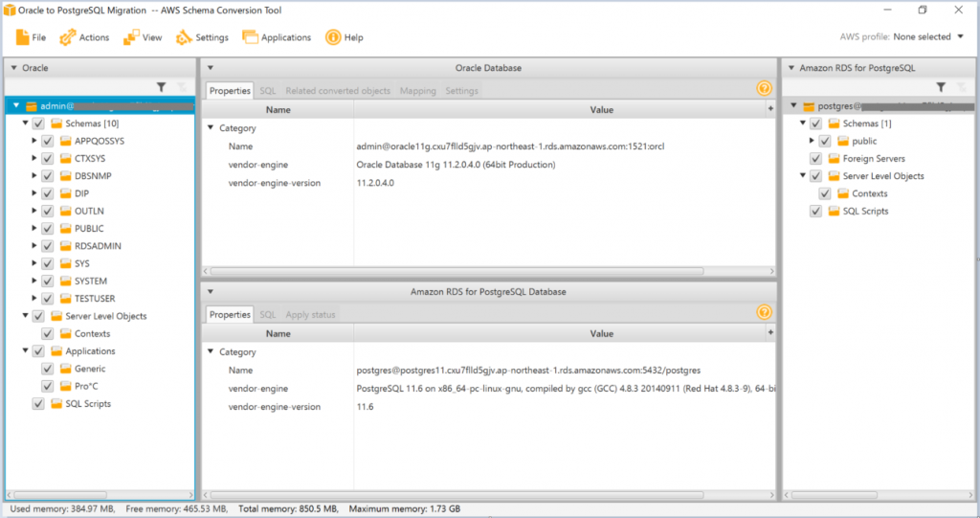Click horizontal scrollbar in Oracle tree panel
The image size is (980, 518).
[x=60, y=495]
